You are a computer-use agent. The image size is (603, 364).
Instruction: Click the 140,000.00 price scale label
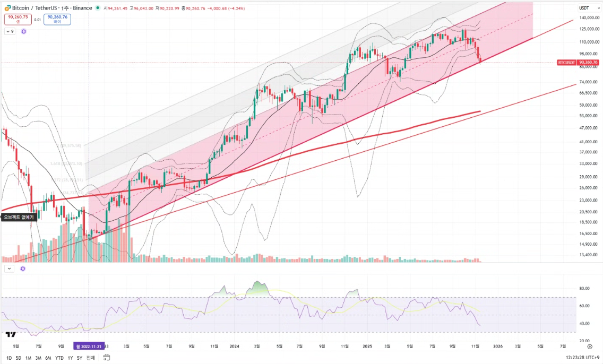pyautogui.click(x=590, y=18)
